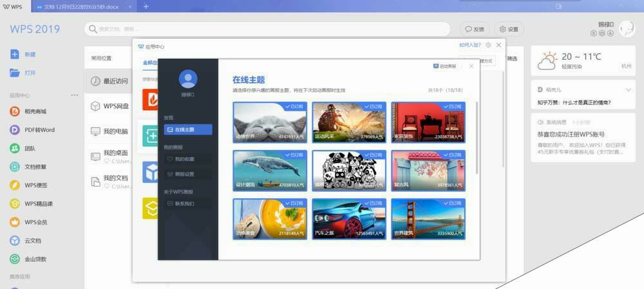Click the 知乎万赞 article headline

click(x=574, y=102)
